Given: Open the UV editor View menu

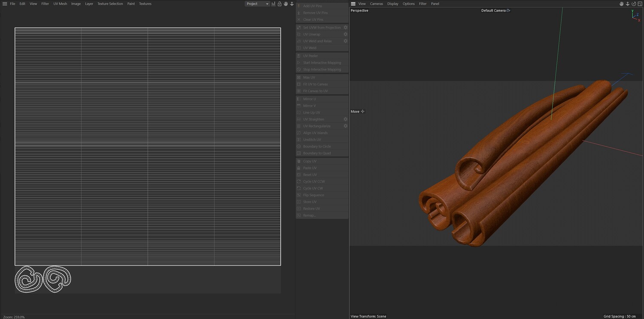Looking at the screenshot, I should (x=33, y=4).
